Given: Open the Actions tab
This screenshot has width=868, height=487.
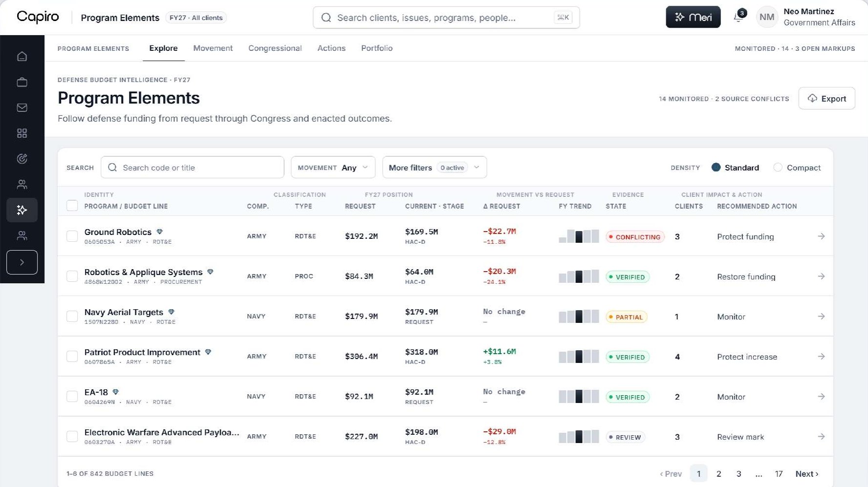Looking at the screenshot, I should point(331,48).
